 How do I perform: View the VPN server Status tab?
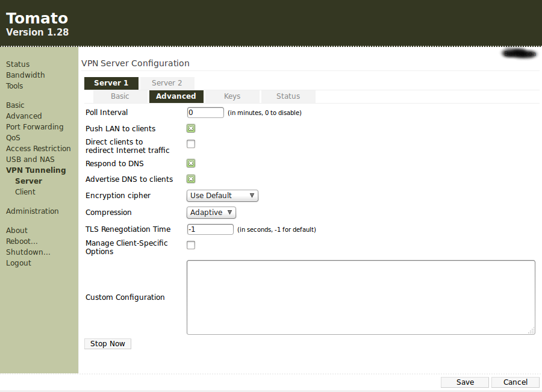pos(288,96)
